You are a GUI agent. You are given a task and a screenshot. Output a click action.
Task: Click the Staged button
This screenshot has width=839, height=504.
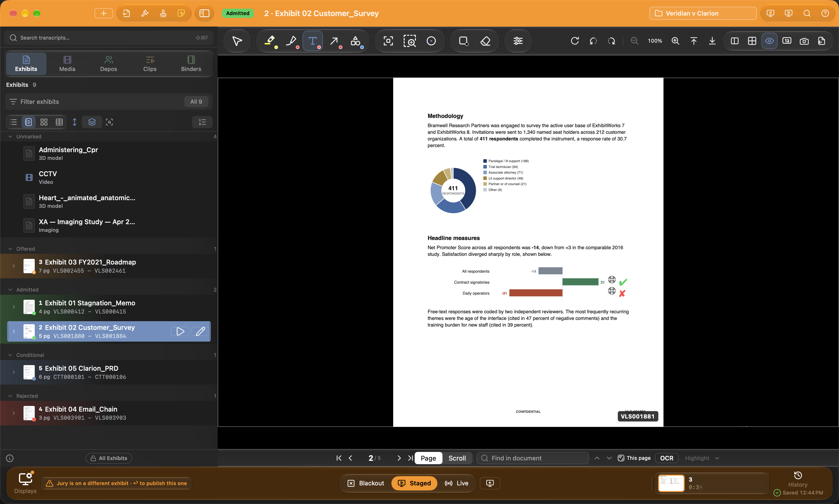click(x=414, y=483)
